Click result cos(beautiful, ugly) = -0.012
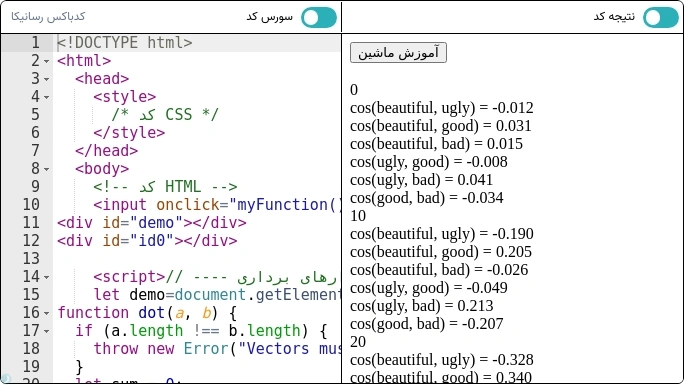684x385 pixels. (441, 108)
